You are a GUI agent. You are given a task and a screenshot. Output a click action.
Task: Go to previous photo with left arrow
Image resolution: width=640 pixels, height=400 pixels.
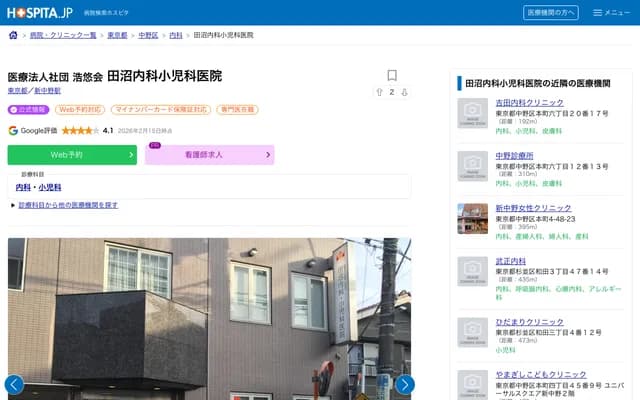(14, 384)
